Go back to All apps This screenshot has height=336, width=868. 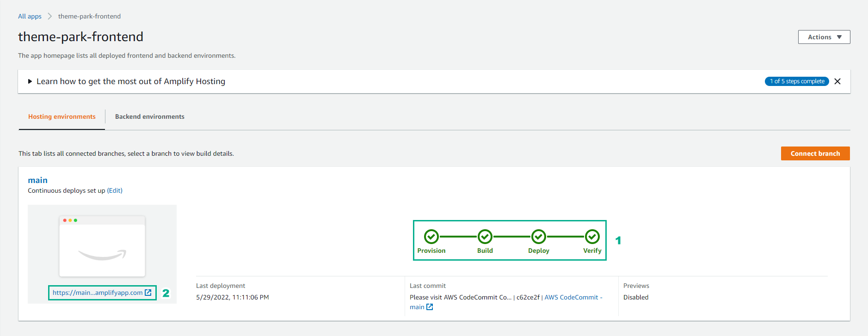[x=30, y=16]
